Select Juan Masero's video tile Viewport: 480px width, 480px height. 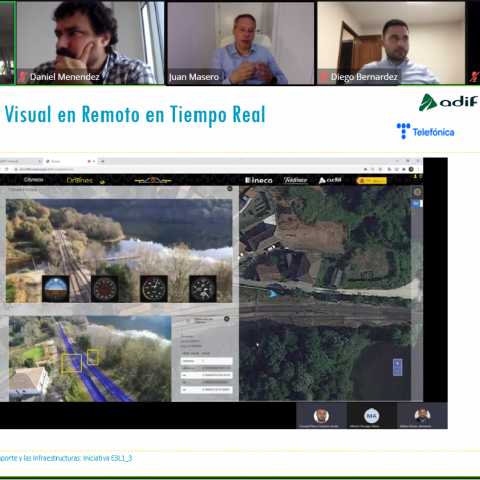pyautogui.click(x=240, y=43)
